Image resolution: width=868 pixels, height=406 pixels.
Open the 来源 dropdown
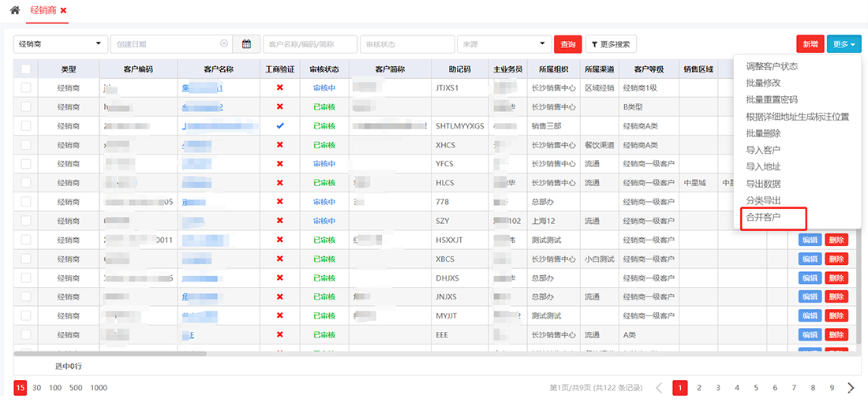[503, 44]
